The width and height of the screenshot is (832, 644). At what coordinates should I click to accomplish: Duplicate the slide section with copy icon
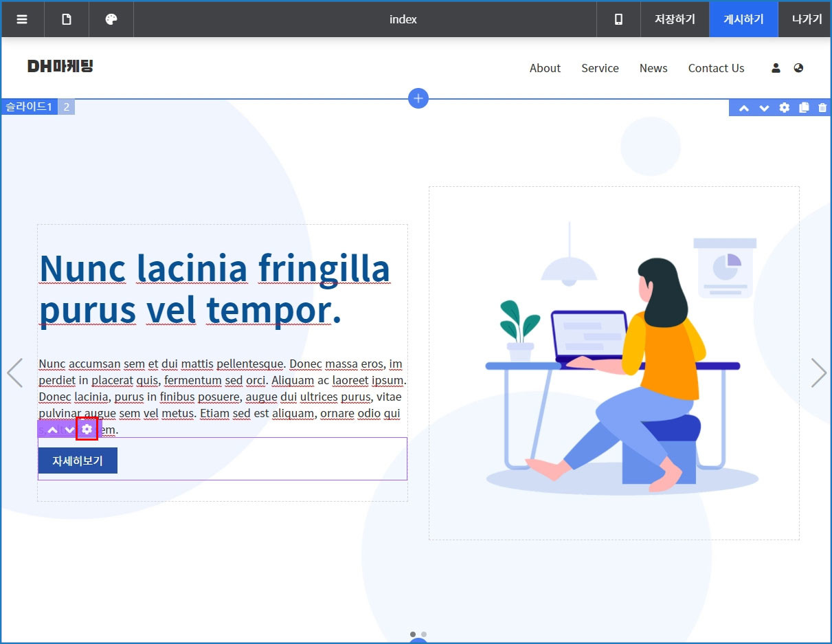pos(804,108)
